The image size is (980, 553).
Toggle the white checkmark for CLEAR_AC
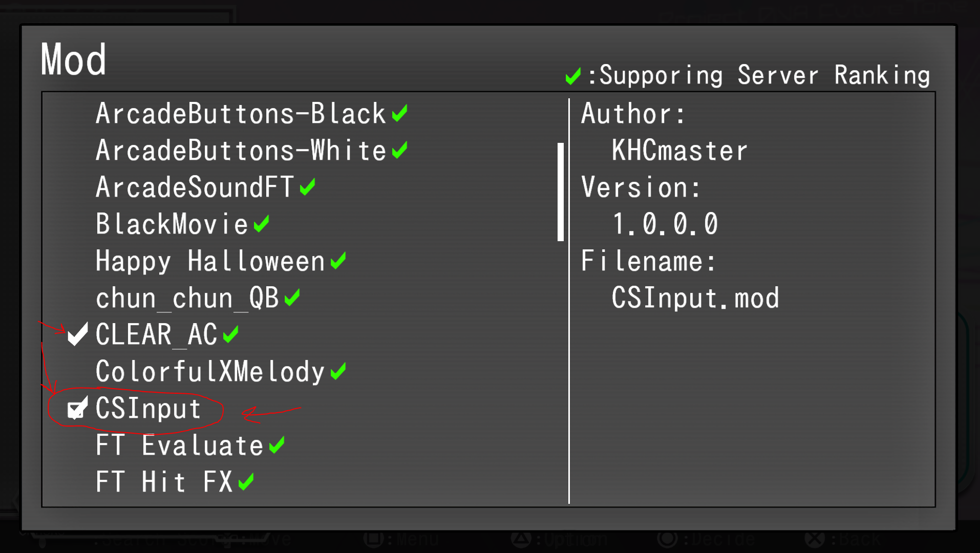[x=77, y=334]
